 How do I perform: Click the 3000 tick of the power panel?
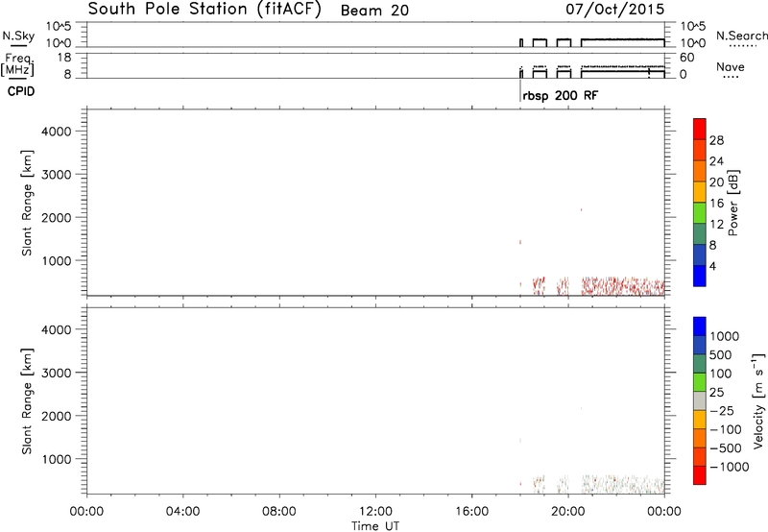56,175
